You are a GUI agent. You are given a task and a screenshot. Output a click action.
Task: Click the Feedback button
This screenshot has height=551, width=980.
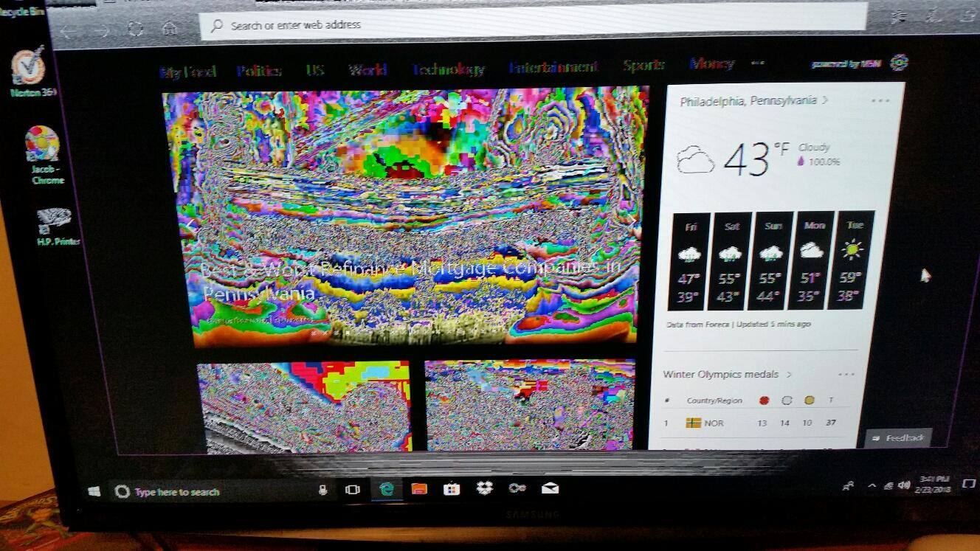pos(898,438)
